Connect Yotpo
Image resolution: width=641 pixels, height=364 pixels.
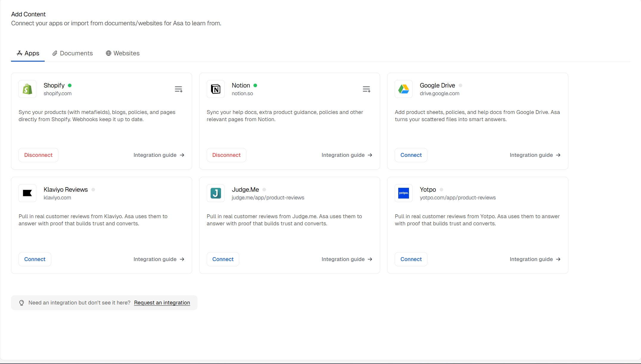coord(411,259)
